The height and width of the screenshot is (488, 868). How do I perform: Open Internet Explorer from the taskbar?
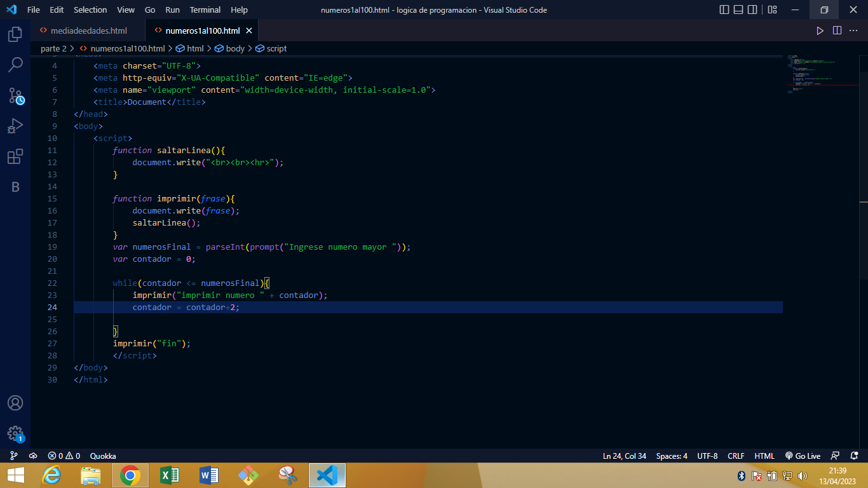pos(51,475)
